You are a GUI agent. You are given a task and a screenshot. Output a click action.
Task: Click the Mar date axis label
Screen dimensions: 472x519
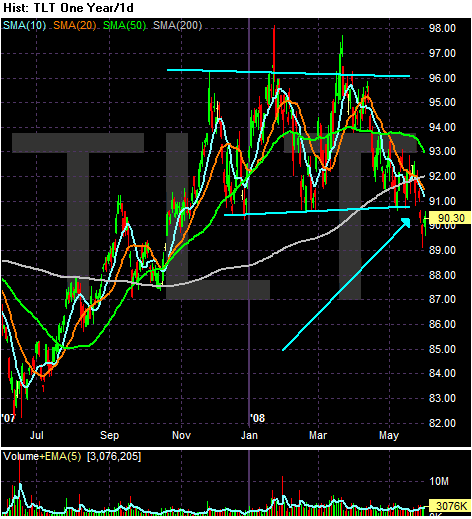click(318, 435)
